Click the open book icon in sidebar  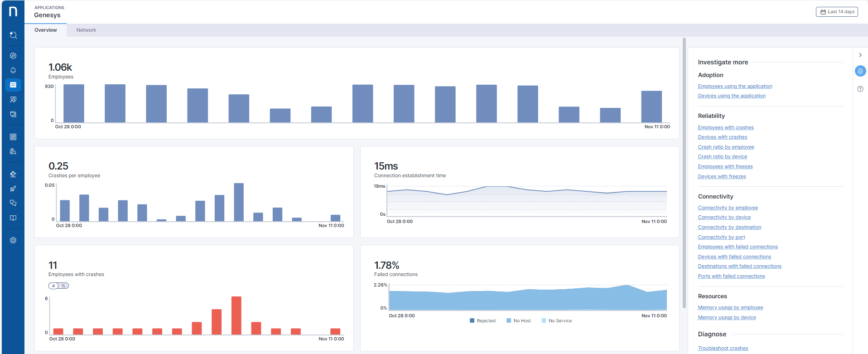pos(13,218)
